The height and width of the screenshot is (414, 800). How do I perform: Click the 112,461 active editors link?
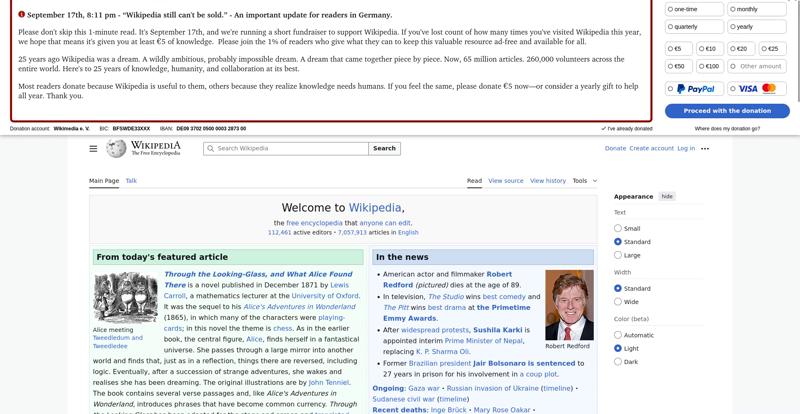tap(280, 232)
